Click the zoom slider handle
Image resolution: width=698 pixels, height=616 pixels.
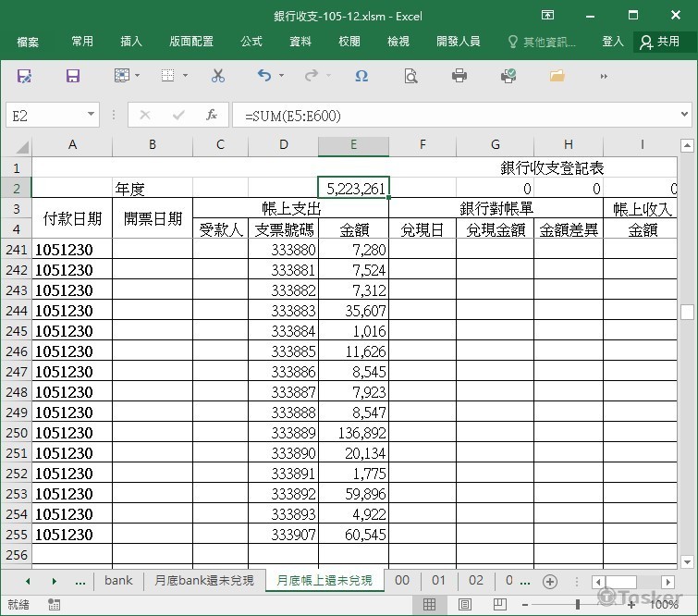pyautogui.click(x=578, y=604)
